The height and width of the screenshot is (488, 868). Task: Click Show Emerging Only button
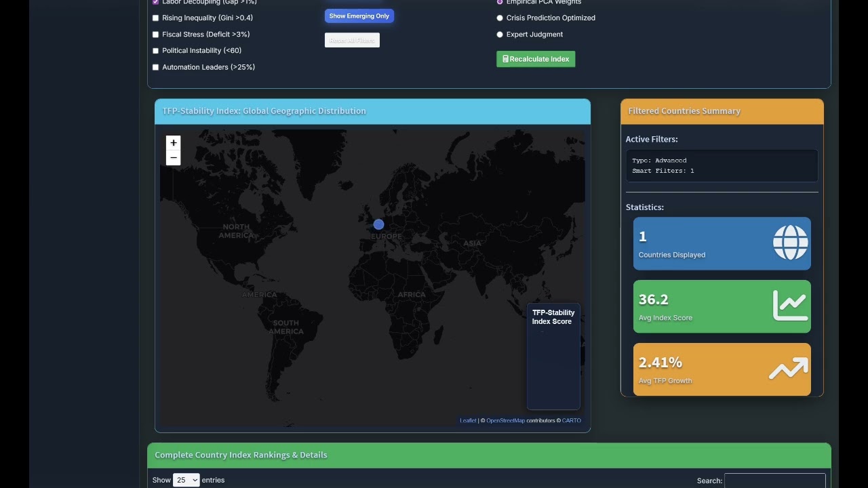(359, 16)
